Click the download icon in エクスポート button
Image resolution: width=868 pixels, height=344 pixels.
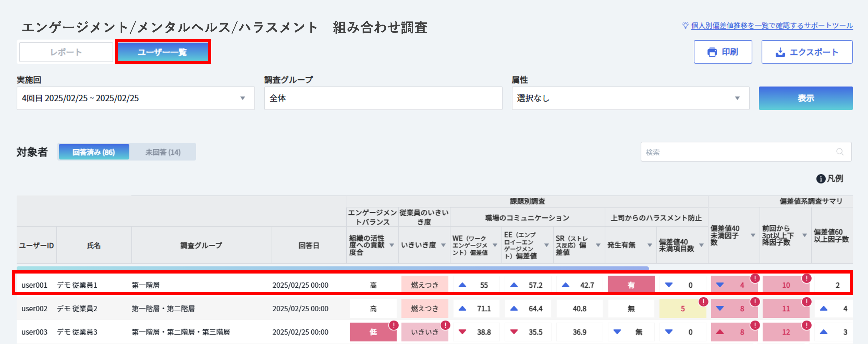(780, 52)
